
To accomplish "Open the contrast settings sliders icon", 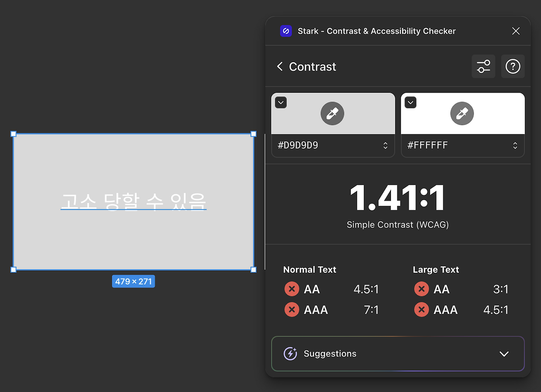I will 484,66.
